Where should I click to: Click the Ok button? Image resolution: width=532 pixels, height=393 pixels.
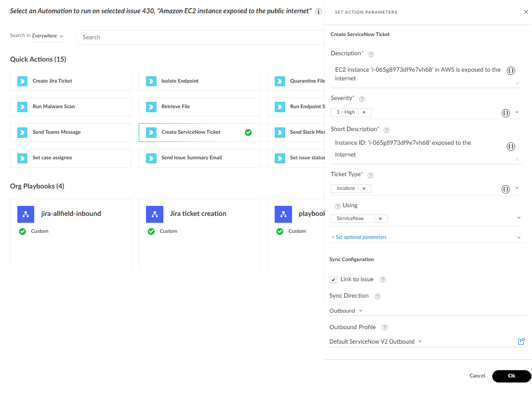[511, 376]
